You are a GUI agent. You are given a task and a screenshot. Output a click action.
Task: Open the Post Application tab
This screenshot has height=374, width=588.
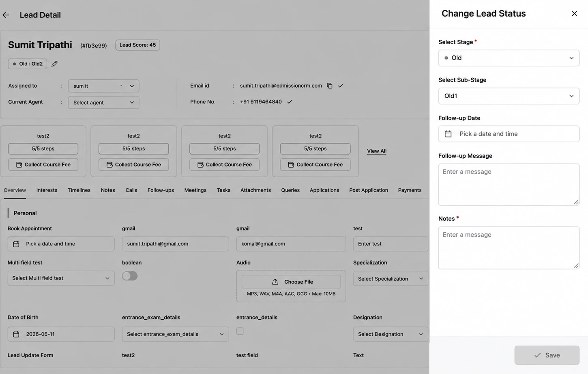pos(369,190)
